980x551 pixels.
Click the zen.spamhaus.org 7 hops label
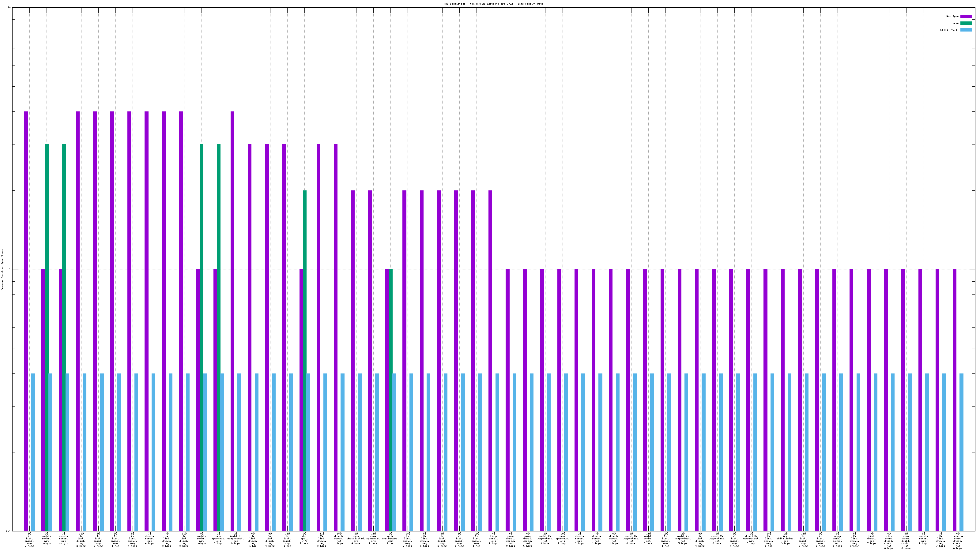373,538
